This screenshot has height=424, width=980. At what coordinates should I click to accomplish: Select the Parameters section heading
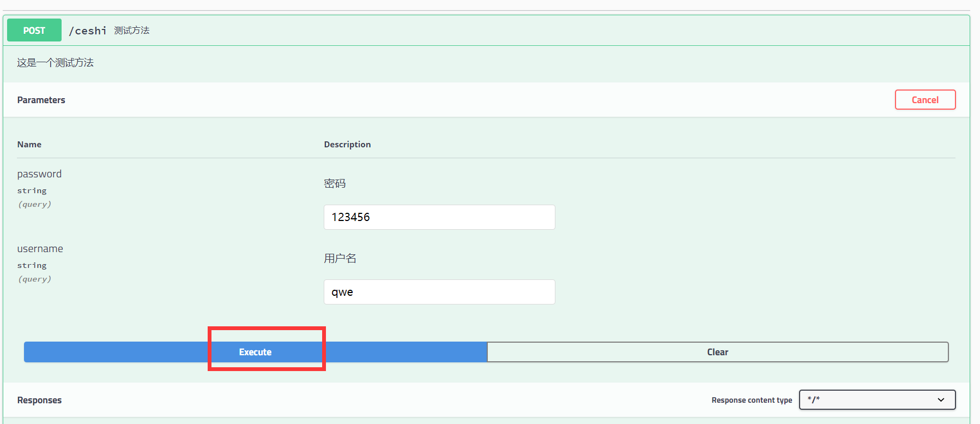41,100
